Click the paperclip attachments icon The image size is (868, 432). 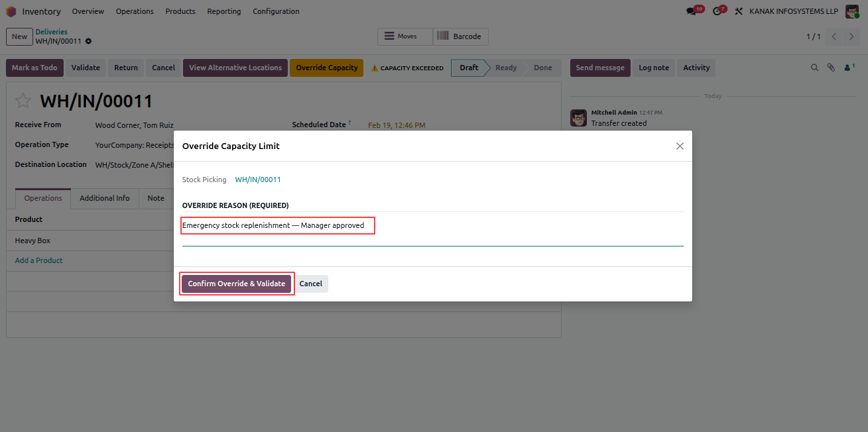tap(831, 68)
